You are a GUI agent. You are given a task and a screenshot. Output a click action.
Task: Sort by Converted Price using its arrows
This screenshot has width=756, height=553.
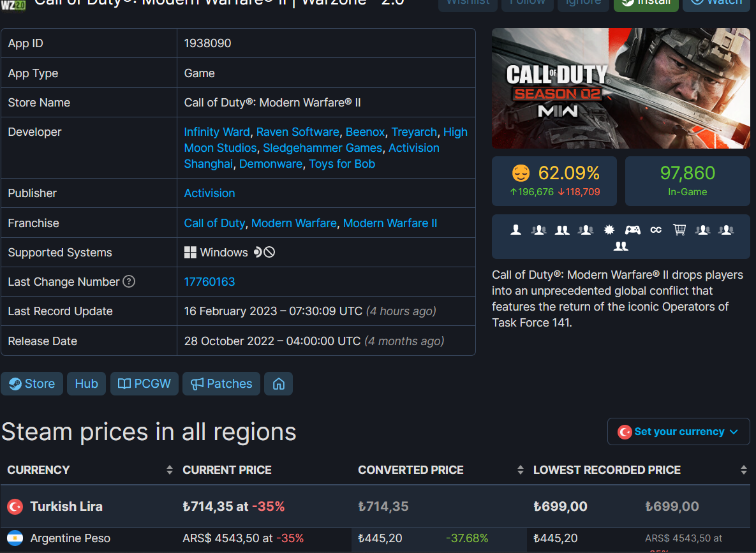[520, 470]
